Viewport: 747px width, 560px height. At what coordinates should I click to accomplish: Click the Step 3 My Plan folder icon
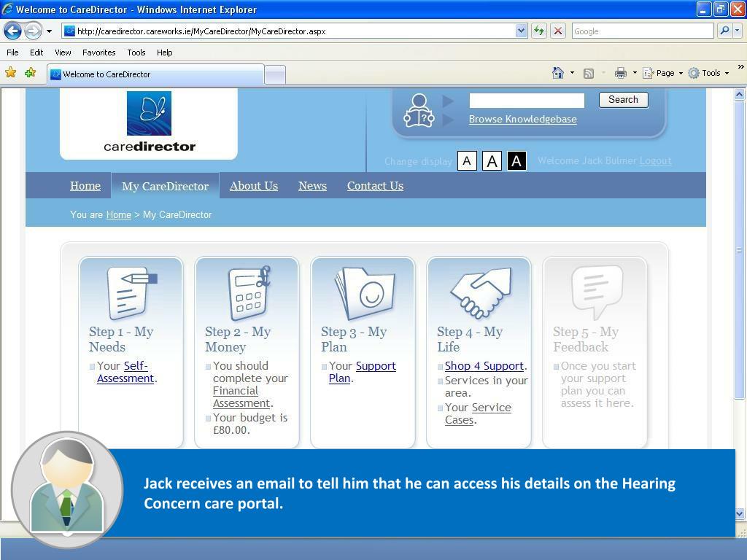pos(365,293)
